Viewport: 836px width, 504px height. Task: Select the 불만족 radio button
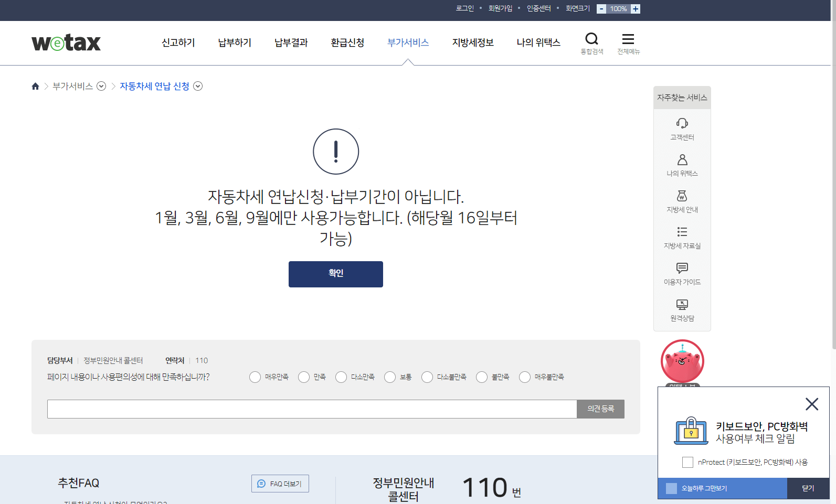pos(482,377)
